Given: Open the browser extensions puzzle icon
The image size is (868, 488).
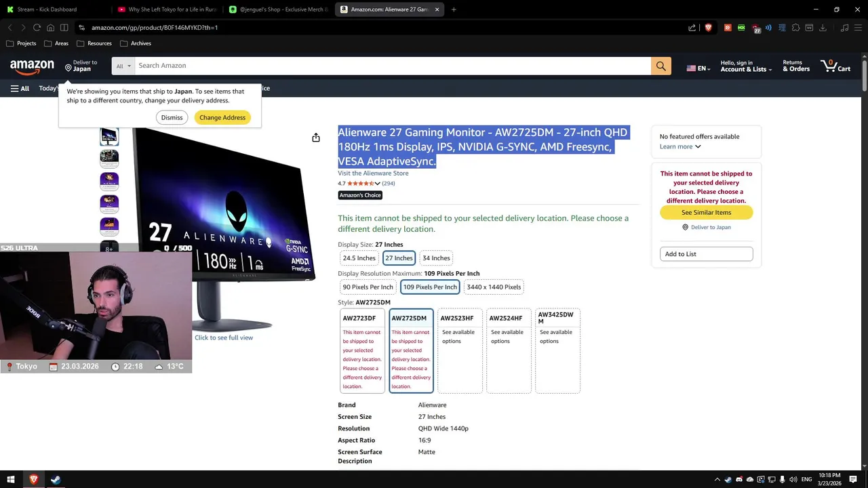Looking at the screenshot, I should point(795,28).
